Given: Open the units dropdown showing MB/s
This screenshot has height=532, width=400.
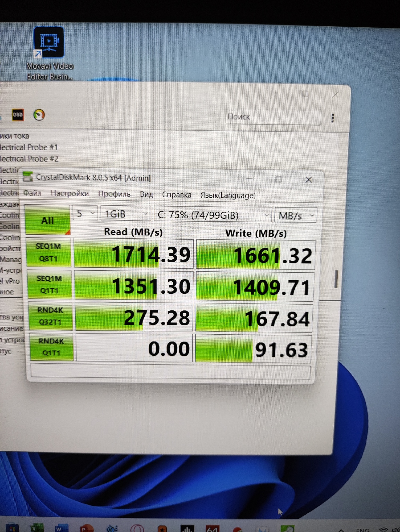Looking at the screenshot, I should [x=296, y=215].
